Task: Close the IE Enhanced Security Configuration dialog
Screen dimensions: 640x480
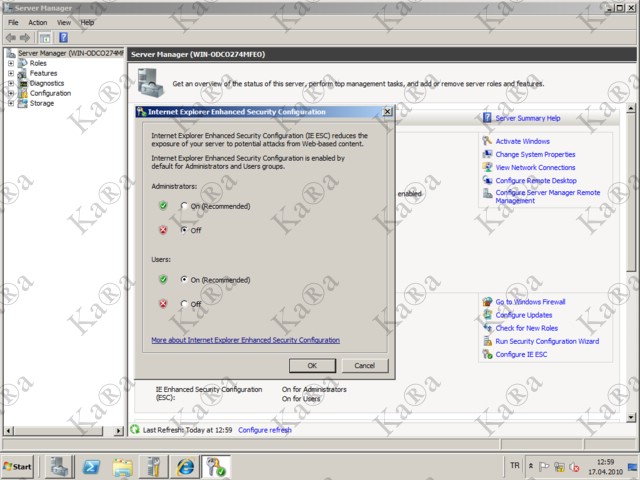Action: pos(387,111)
